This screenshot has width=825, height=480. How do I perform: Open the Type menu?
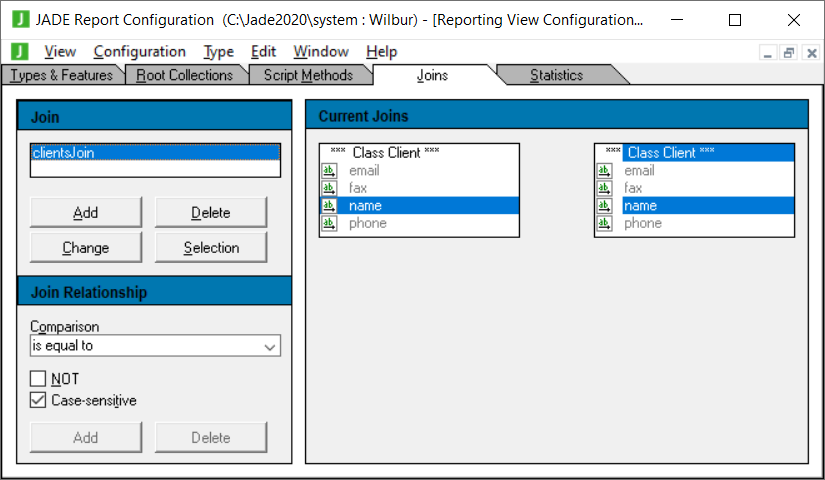click(x=218, y=52)
